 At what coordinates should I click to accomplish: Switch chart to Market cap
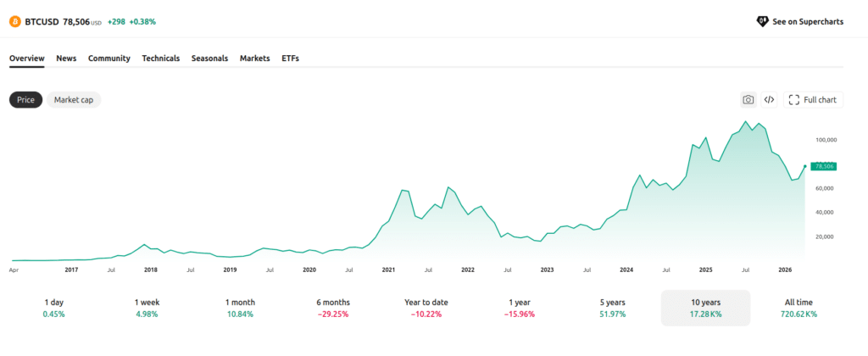point(74,100)
